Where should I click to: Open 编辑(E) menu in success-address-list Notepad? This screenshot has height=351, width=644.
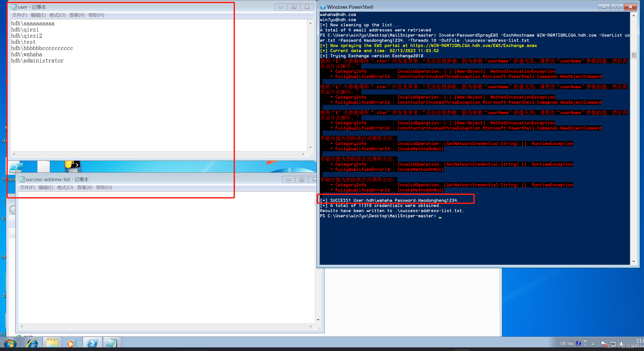point(46,187)
